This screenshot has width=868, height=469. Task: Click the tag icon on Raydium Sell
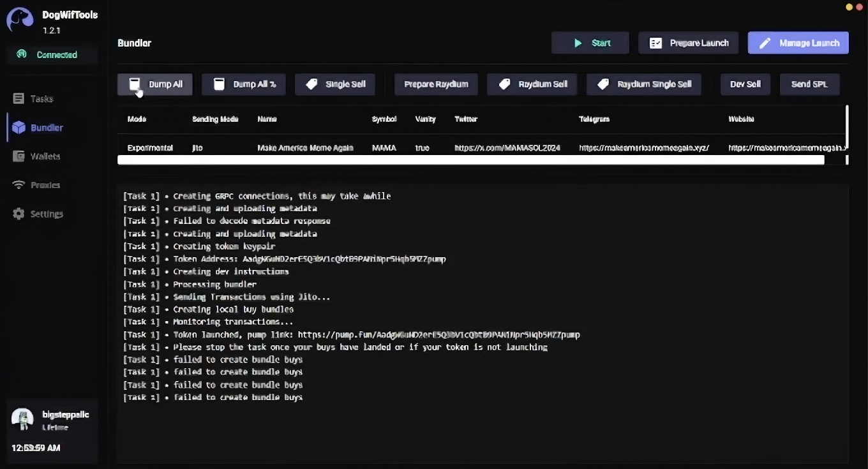504,84
